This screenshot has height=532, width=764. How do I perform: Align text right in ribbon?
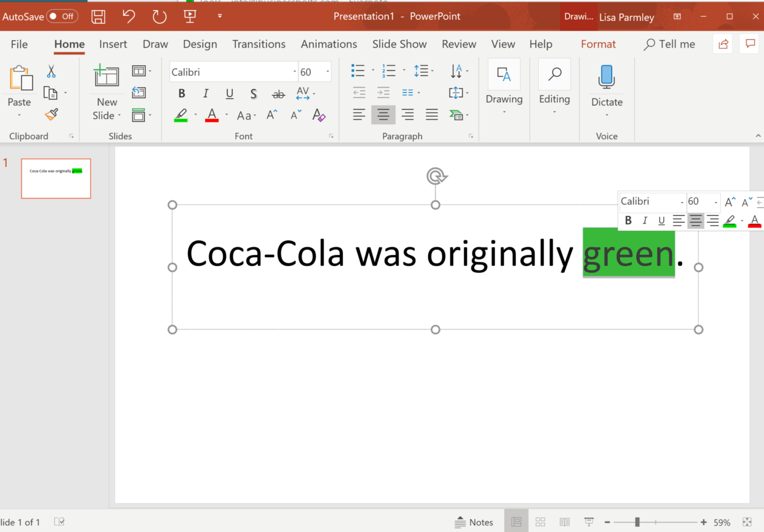[407, 115]
